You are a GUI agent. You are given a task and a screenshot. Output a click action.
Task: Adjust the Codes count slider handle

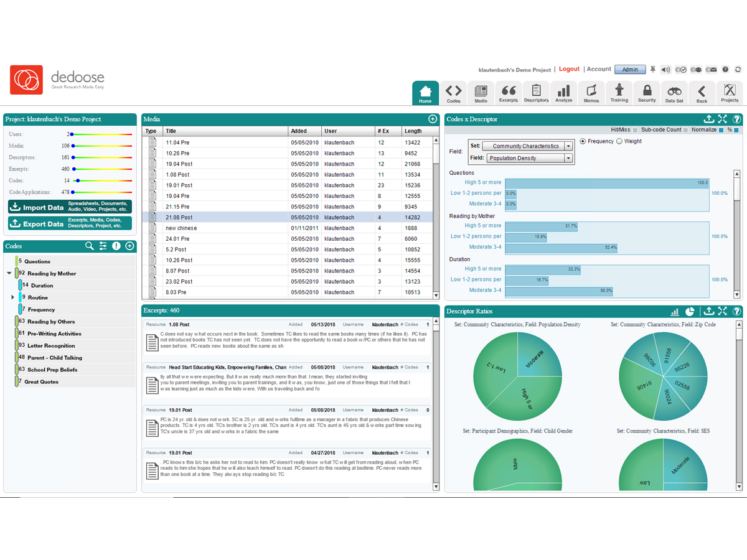[x=77, y=180]
